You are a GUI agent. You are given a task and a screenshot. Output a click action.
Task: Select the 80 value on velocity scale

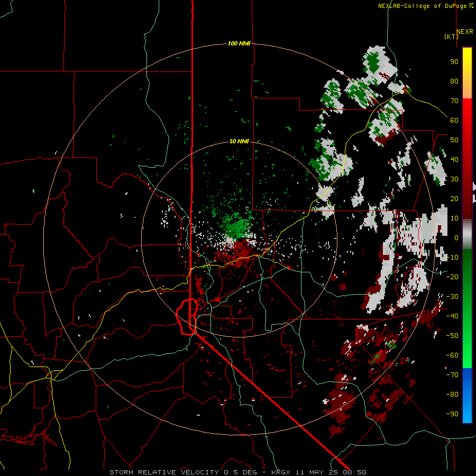pyautogui.click(x=454, y=81)
